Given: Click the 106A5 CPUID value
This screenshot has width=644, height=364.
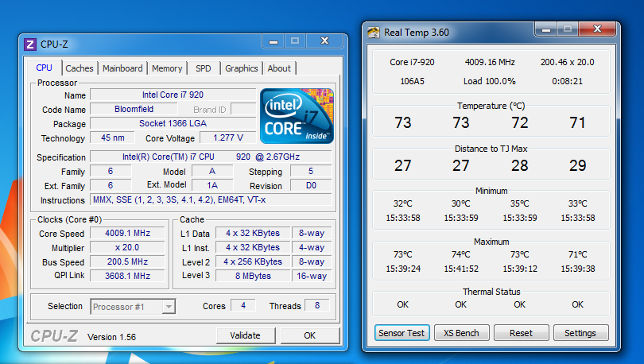Looking at the screenshot, I should 412,81.
